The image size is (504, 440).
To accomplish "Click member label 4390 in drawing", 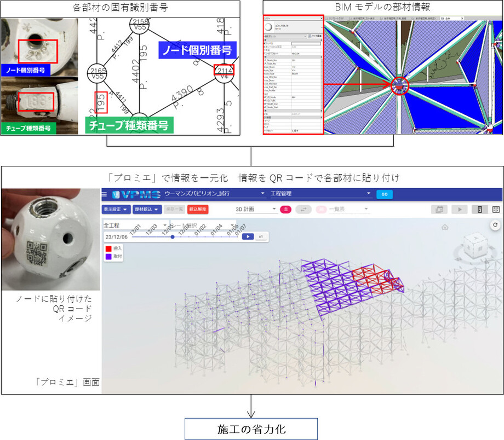I will click(183, 93).
